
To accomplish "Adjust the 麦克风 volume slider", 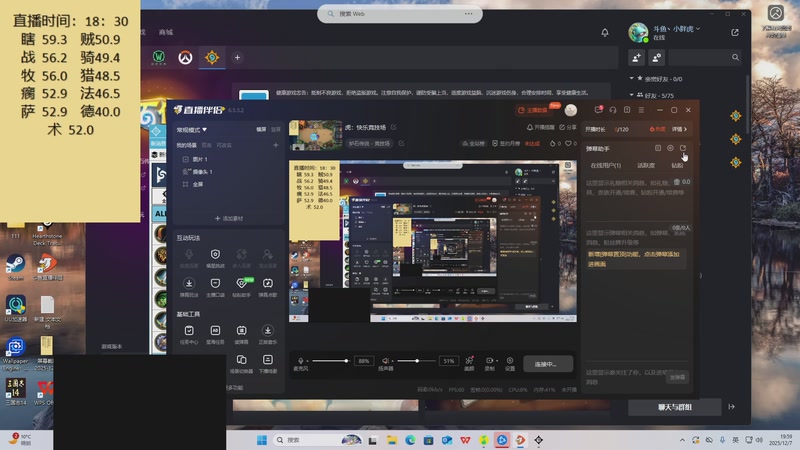I will point(331,361).
